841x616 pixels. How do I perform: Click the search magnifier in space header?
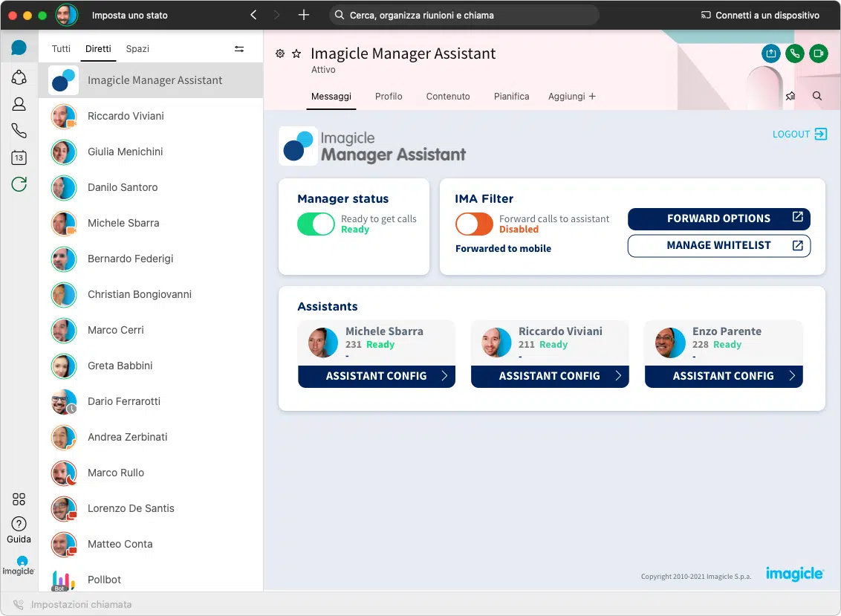[817, 97]
